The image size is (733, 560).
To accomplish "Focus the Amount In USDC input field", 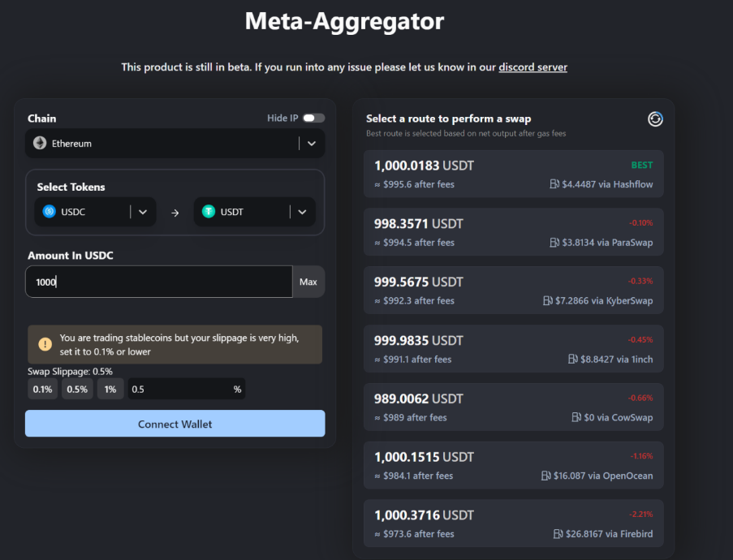I will (159, 282).
